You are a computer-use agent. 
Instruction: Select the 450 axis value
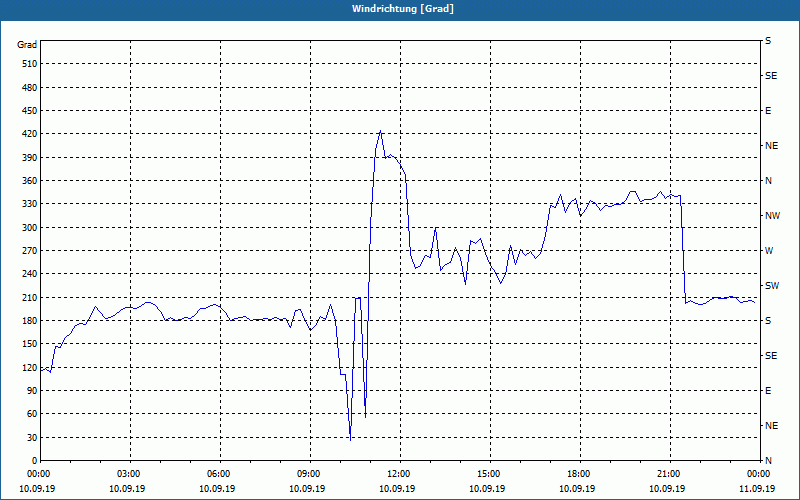[x=30, y=111]
